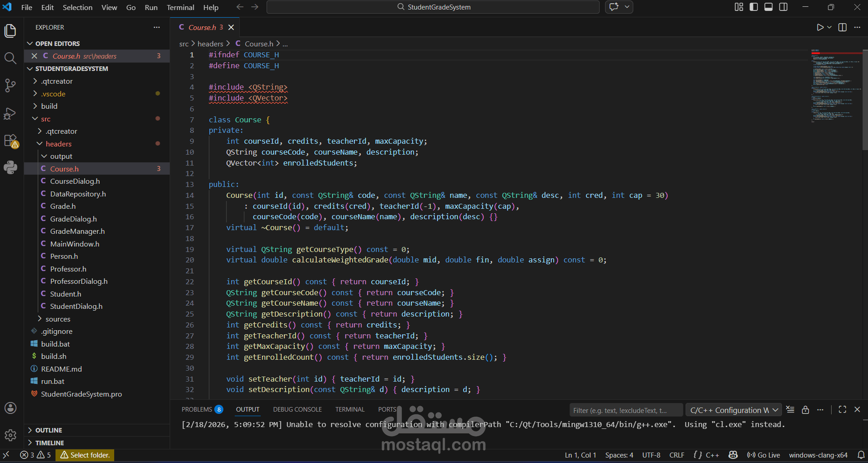The height and width of the screenshot is (463, 868).
Task: Select windows-clang-x64 configuration
Action: (818, 455)
